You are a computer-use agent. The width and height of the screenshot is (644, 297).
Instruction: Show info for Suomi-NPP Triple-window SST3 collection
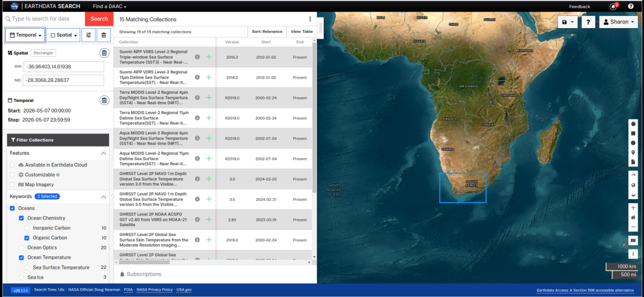point(197,57)
